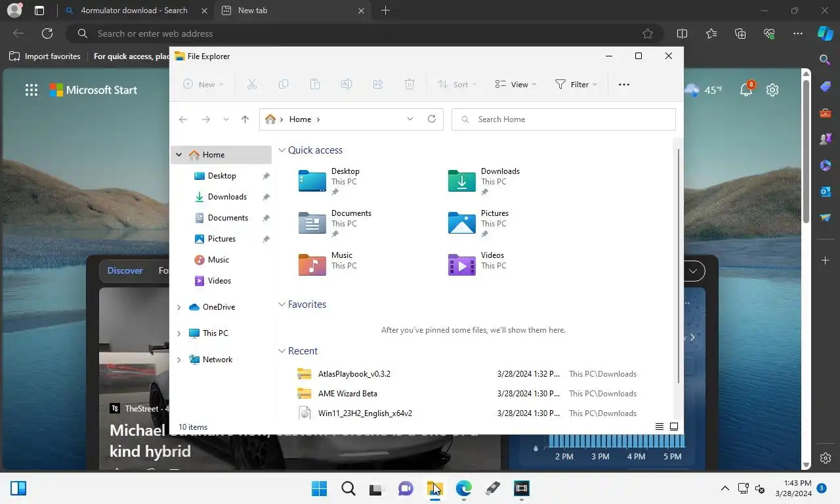Image resolution: width=840 pixels, height=504 pixels.
Task: Open Microsoft Start page settings gear
Action: [x=772, y=90]
